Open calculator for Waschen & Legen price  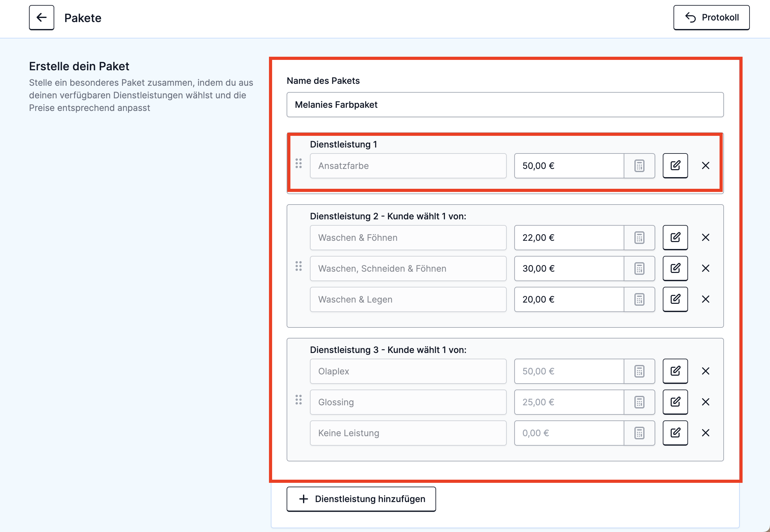pos(639,299)
